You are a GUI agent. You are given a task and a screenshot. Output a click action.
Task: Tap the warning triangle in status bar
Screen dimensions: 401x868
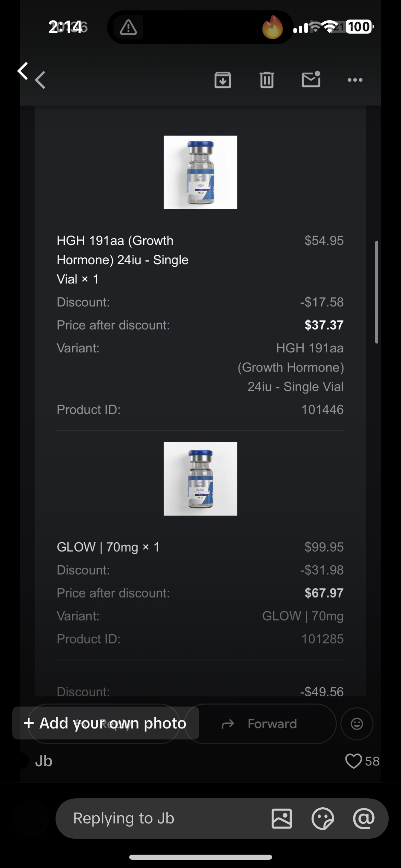[128, 27]
